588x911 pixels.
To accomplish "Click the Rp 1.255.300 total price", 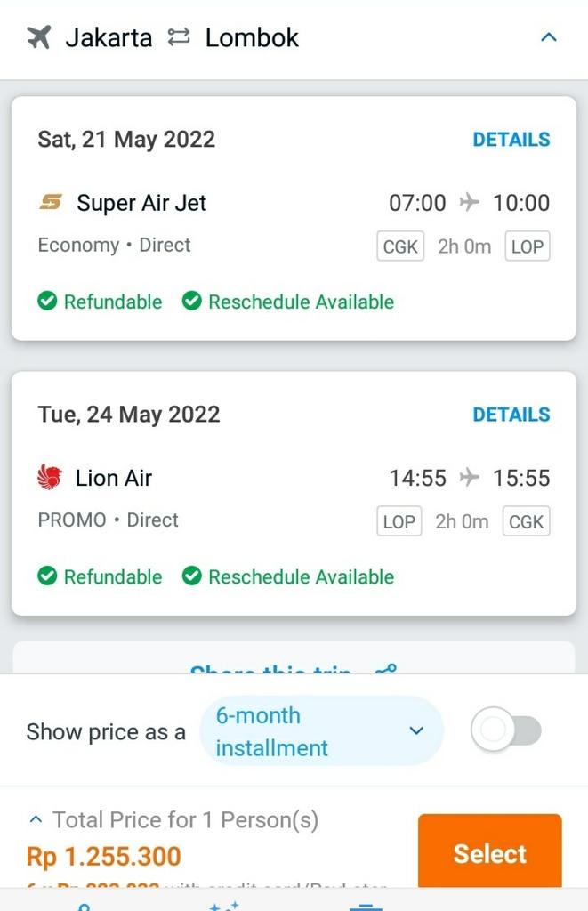I will pos(104,856).
